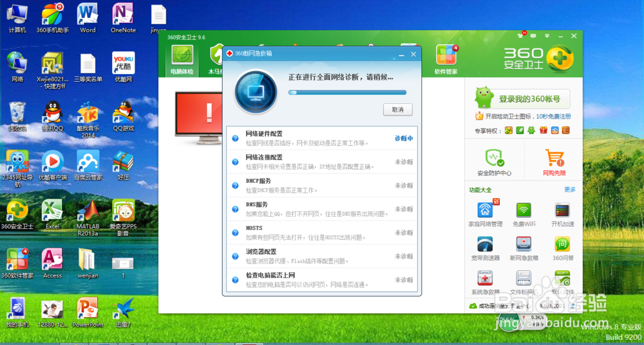Open 宽带测速器 tool
644x345 pixels.
pyautogui.click(x=486, y=248)
